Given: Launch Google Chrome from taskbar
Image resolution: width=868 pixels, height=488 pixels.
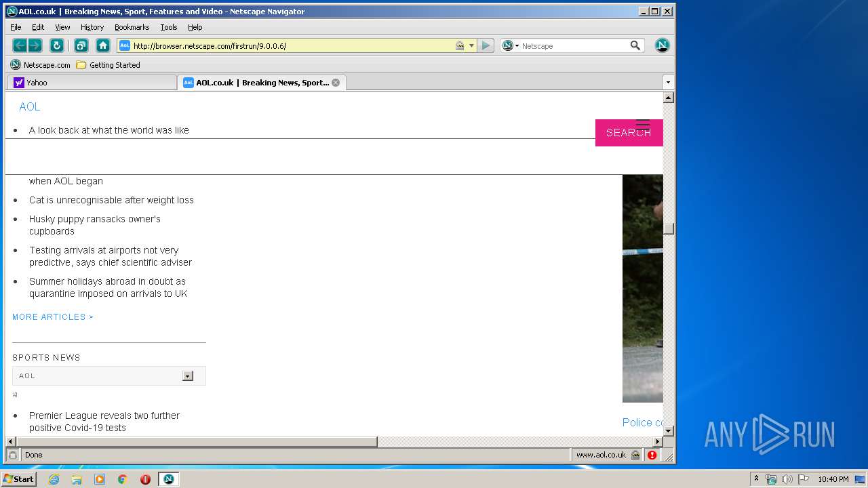Looking at the screenshot, I should click(x=123, y=479).
